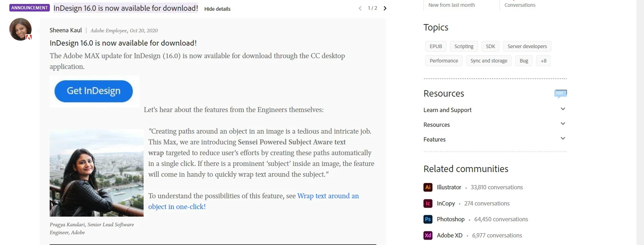This screenshot has height=245, width=644.
Task: Click the Get InDesign button
Action: click(x=94, y=91)
